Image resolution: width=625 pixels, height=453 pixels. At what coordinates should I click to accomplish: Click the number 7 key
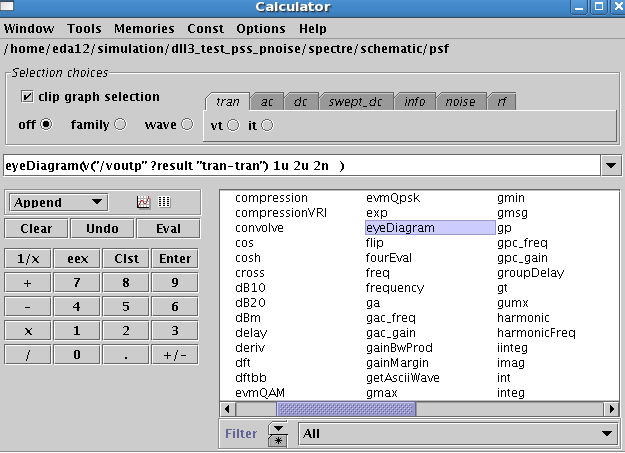coord(77,283)
